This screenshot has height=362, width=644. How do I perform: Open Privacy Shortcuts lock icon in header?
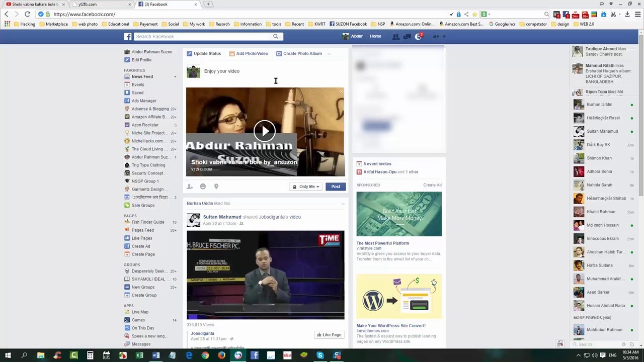[x=436, y=37]
